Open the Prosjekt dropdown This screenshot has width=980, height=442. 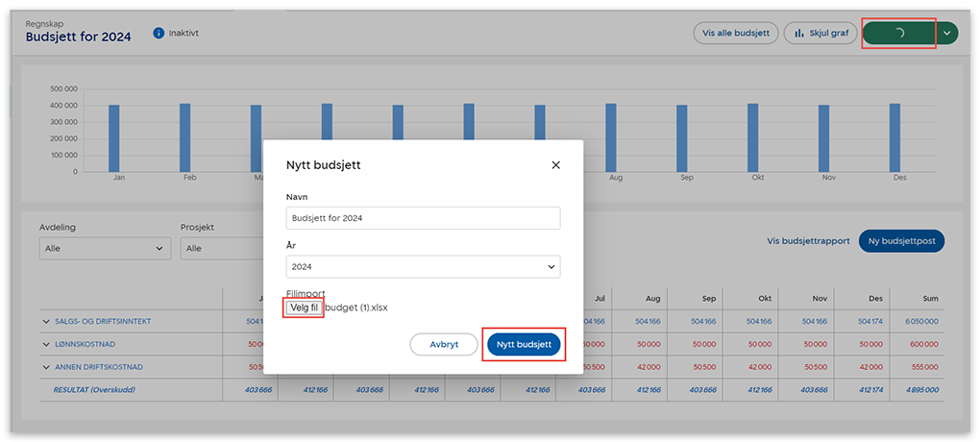point(221,248)
